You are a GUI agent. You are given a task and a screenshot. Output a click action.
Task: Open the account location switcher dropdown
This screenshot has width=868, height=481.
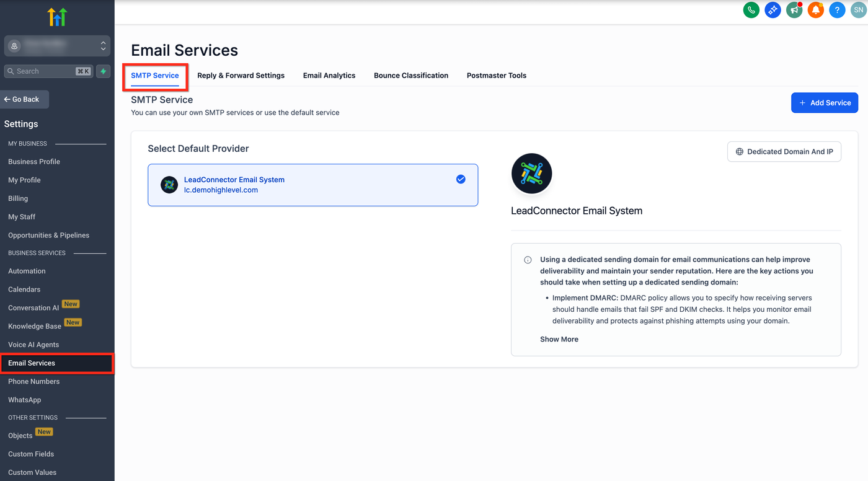57,46
